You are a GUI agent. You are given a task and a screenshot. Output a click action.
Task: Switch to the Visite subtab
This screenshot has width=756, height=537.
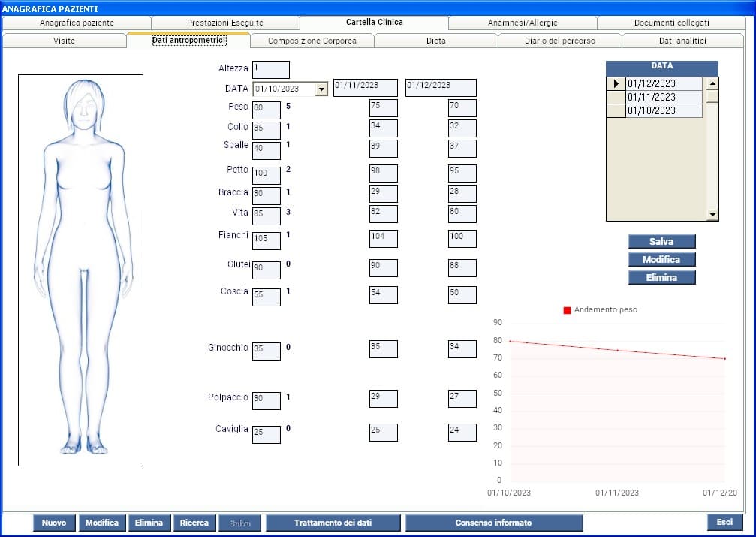pos(64,41)
